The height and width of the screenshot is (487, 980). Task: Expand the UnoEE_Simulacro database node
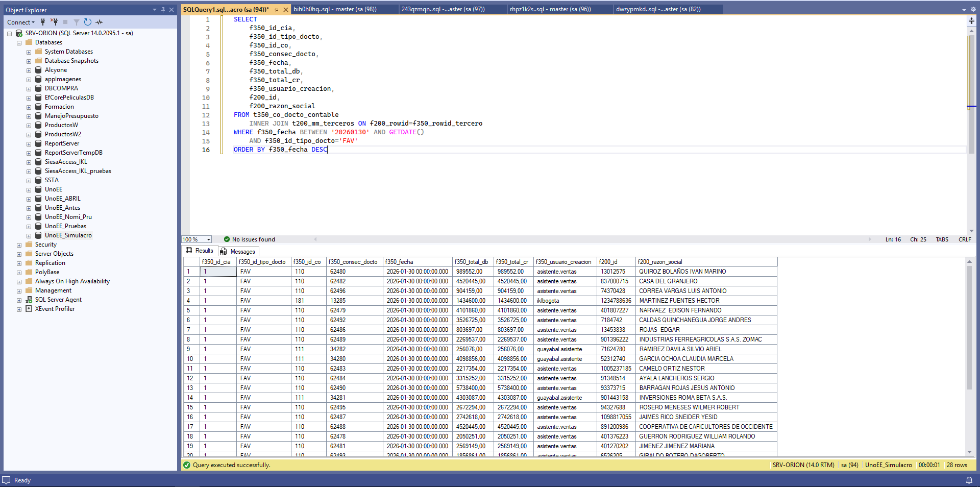pyautogui.click(x=29, y=236)
